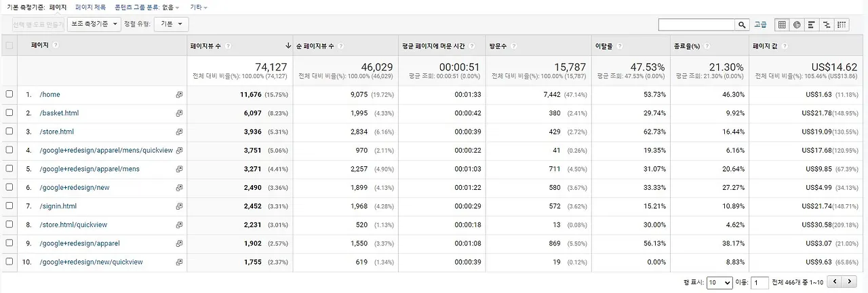Open the /basket.html page link

pos(59,113)
